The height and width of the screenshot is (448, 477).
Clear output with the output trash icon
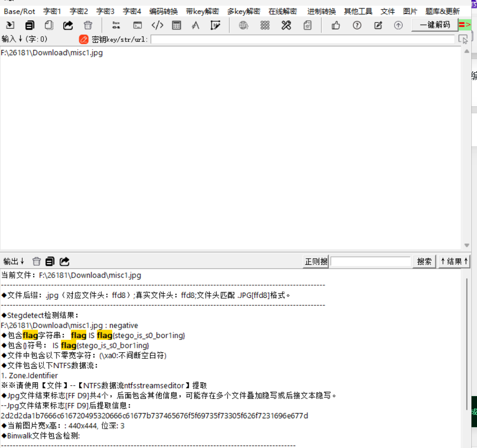pos(36,261)
